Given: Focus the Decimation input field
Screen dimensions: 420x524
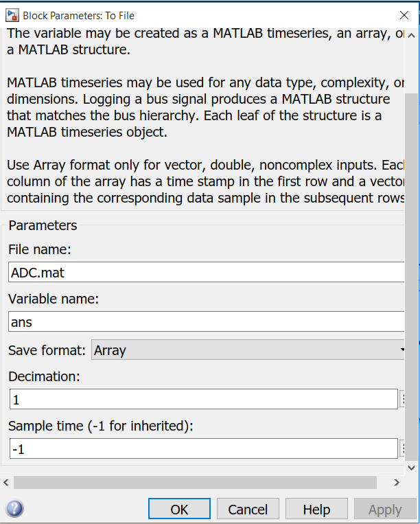Looking at the screenshot, I should [203, 399].
